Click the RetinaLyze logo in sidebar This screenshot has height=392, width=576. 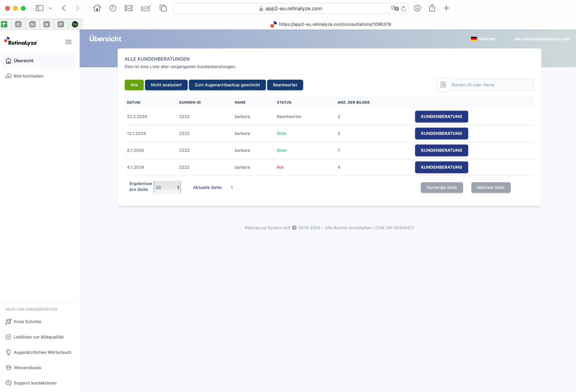(21, 41)
